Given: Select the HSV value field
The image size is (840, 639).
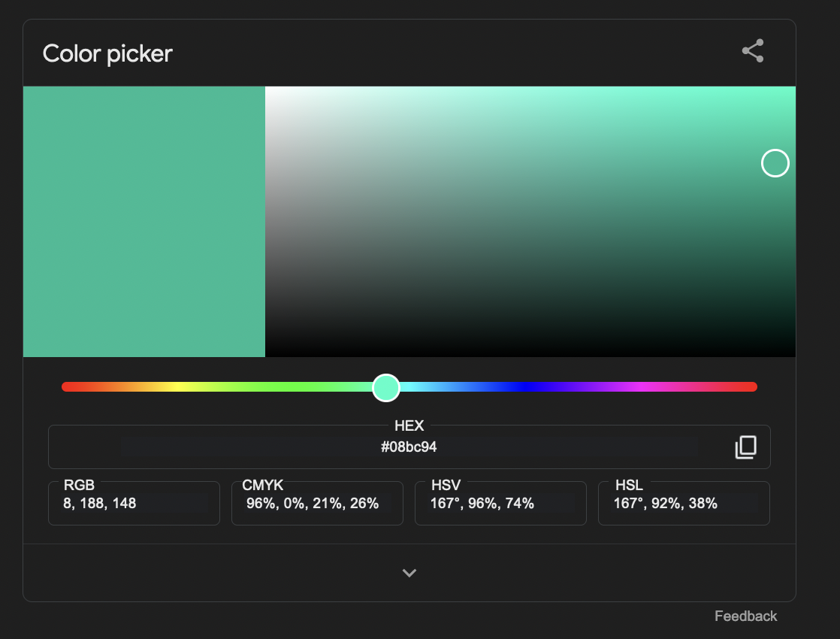Looking at the screenshot, I should 500,504.
